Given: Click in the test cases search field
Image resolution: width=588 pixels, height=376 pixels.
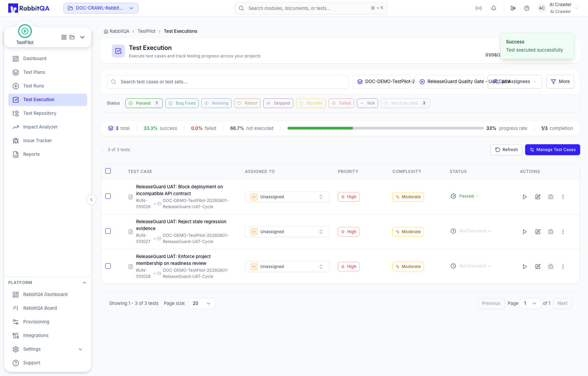Looking at the screenshot, I should [x=228, y=82].
